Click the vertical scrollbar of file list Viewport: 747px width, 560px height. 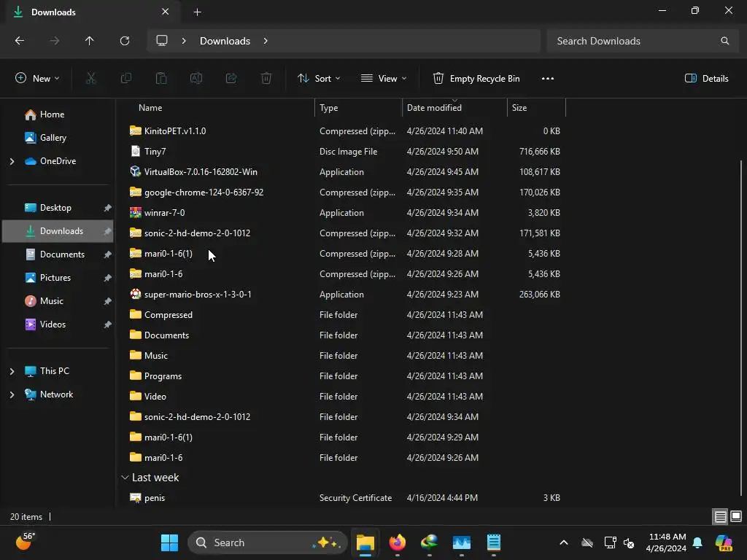(x=741, y=329)
